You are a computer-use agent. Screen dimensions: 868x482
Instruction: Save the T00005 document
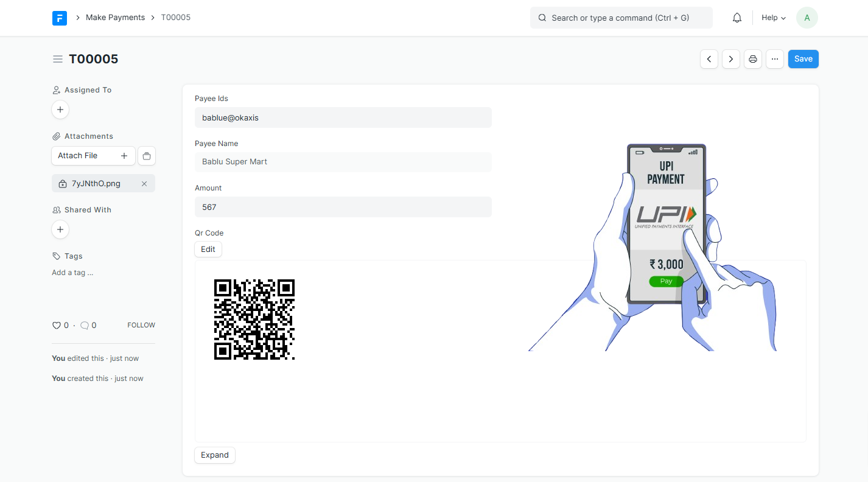803,59
